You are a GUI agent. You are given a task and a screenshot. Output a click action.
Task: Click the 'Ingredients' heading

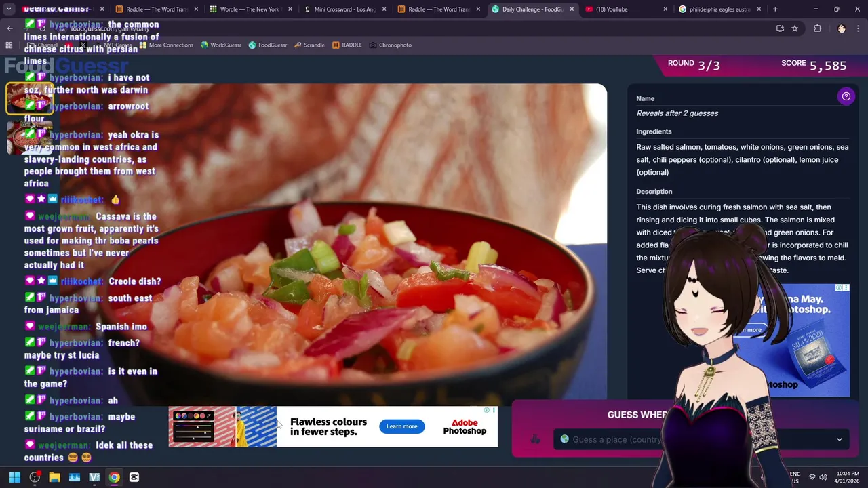(x=654, y=131)
